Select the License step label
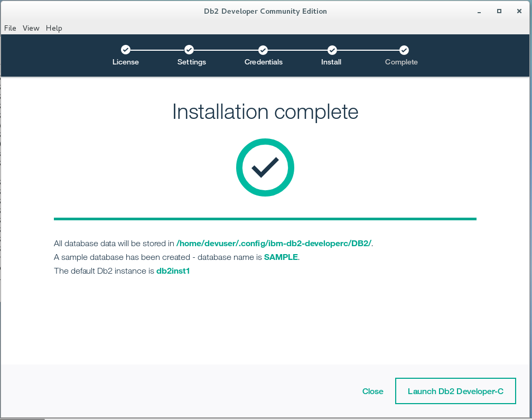The height and width of the screenshot is (420, 532). pos(126,62)
